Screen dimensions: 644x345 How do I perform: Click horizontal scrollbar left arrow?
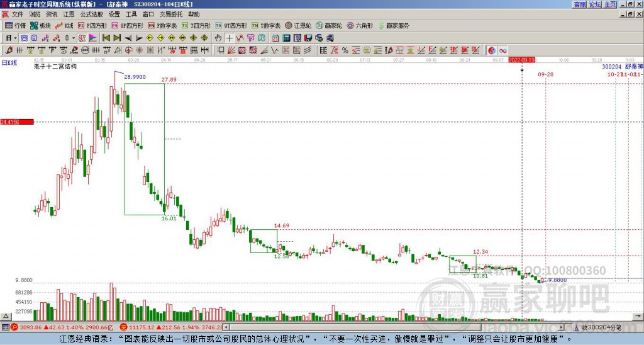(x=226, y=328)
